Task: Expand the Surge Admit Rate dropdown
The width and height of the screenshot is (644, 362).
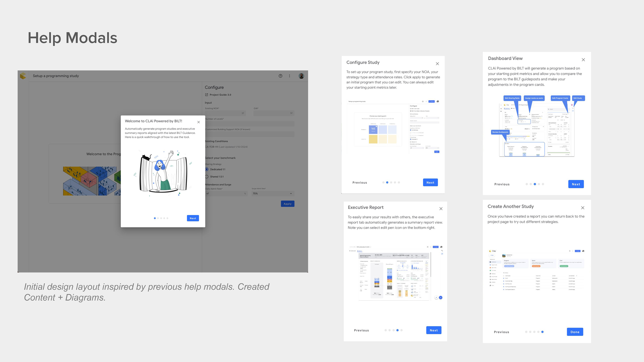Action: [291, 194]
